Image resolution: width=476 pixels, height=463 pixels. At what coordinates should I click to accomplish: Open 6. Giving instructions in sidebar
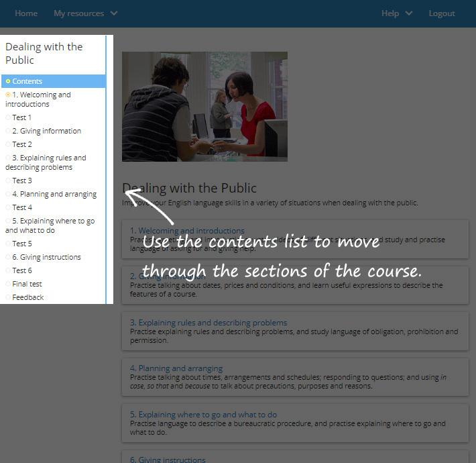[x=46, y=257]
